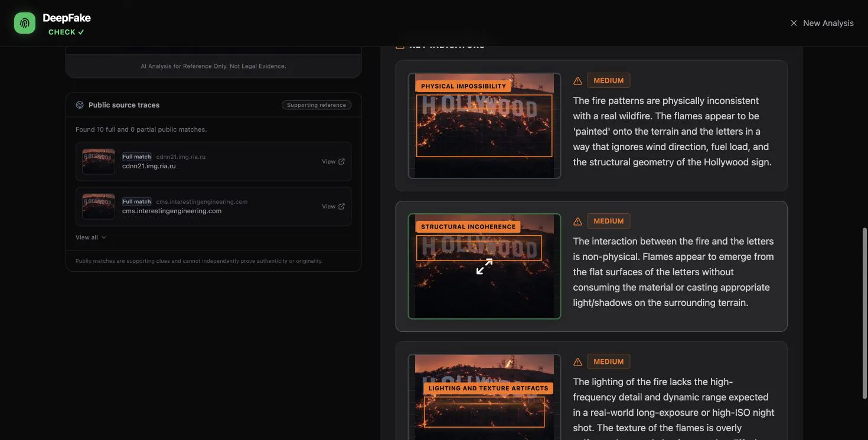
Task: Enlarge the Structural Incoherence indicator image
Action: click(x=484, y=266)
